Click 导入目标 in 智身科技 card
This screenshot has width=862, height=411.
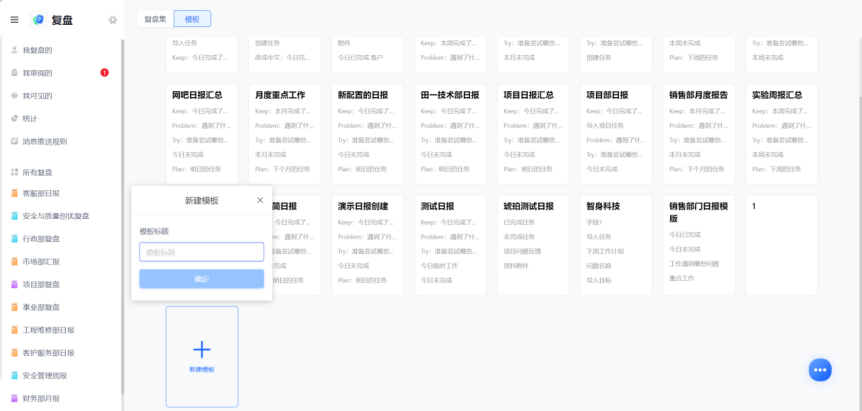[x=599, y=280]
